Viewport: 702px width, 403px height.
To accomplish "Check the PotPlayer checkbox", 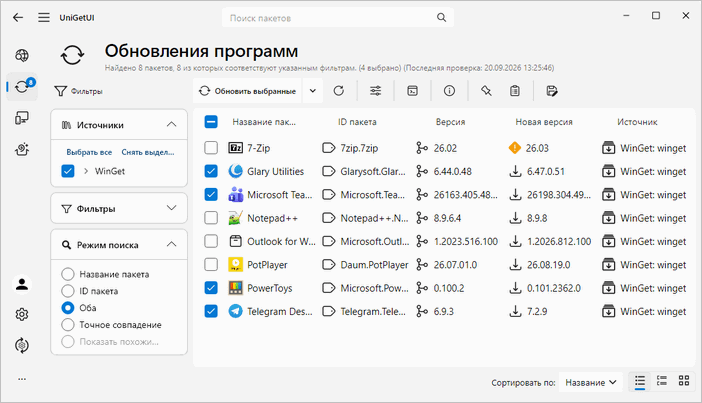I will click(211, 265).
